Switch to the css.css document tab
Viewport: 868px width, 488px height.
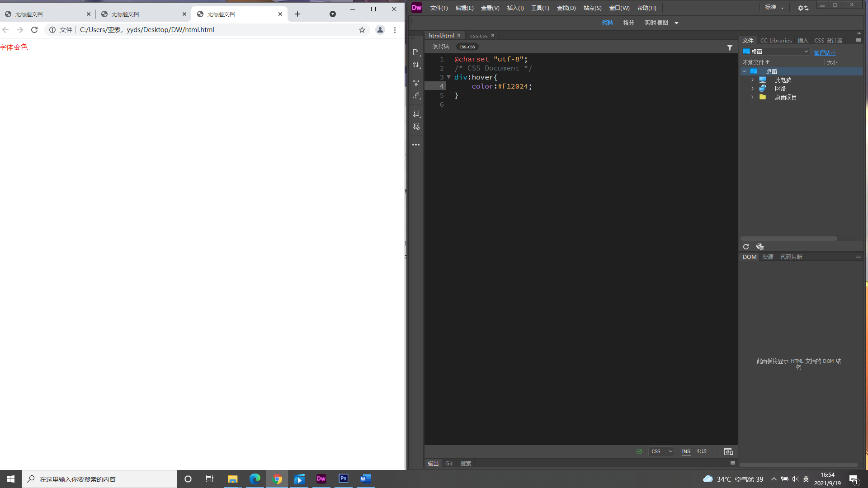478,35
